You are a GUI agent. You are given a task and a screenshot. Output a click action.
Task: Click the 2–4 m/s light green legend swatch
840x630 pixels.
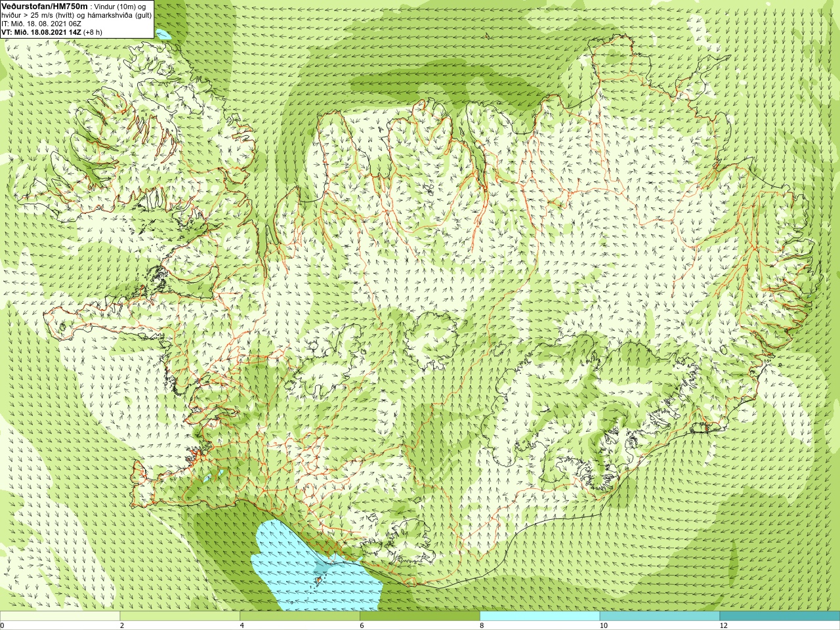[180, 616]
